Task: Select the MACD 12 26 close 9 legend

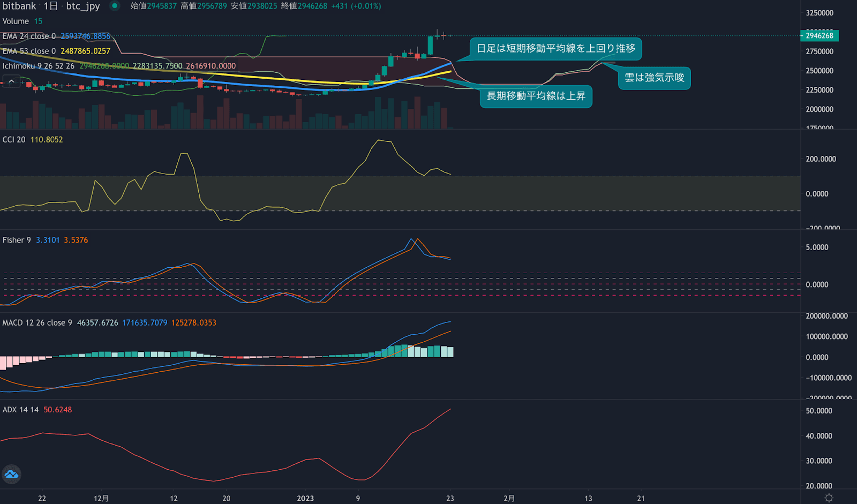Action: tap(37, 323)
